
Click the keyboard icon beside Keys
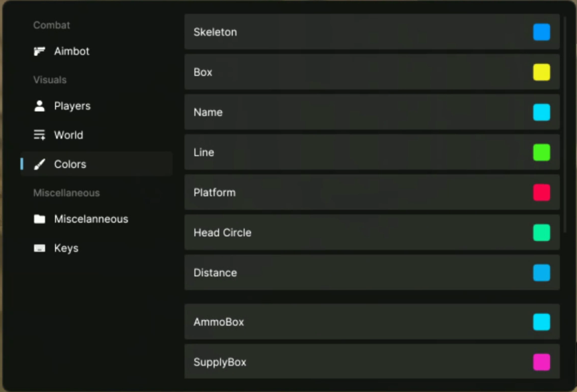pyautogui.click(x=39, y=248)
